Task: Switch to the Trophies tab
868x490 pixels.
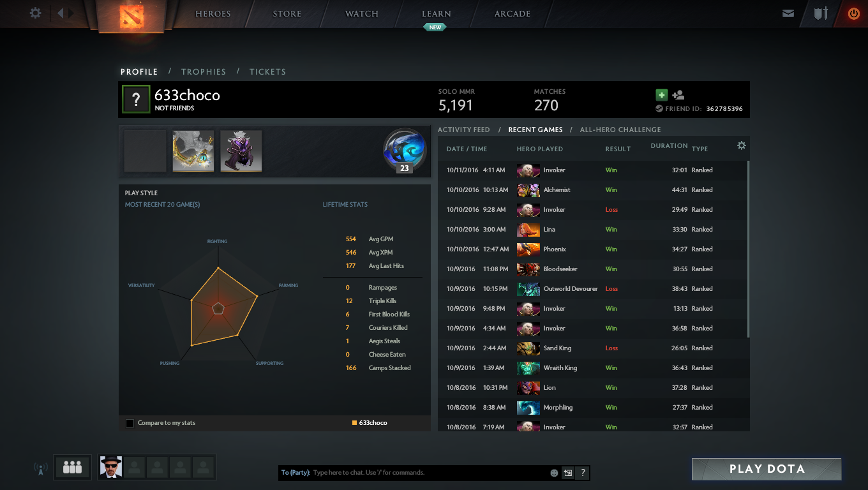Action: point(204,71)
